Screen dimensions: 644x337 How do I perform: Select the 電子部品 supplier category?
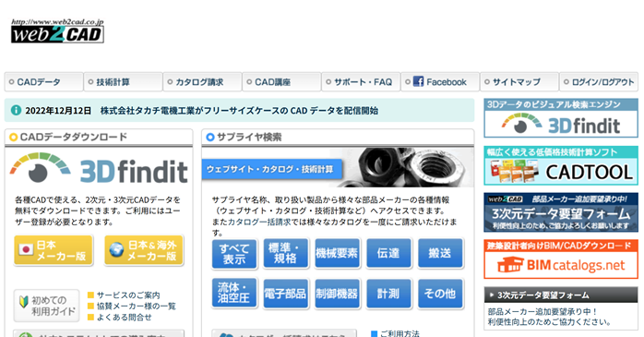286,294
